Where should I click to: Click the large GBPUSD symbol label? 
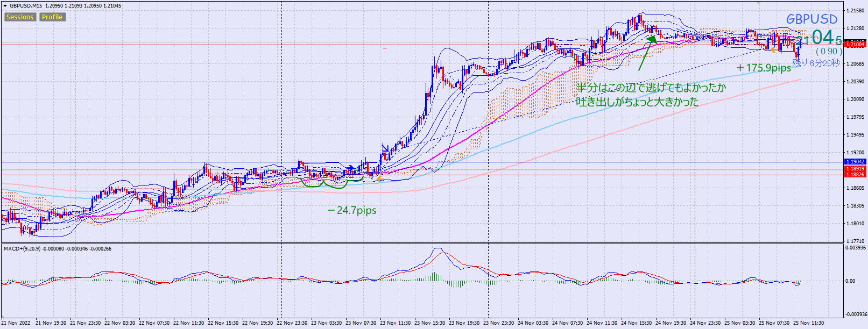coord(812,19)
